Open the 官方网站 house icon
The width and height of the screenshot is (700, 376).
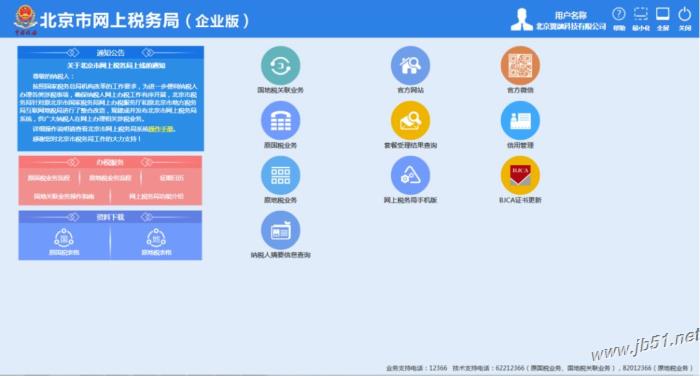coord(410,66)
